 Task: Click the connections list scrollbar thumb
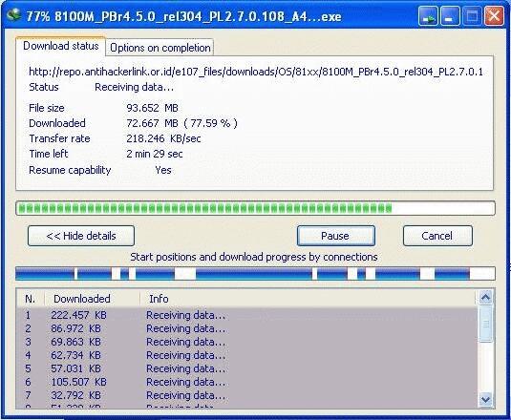click(485, 324)
